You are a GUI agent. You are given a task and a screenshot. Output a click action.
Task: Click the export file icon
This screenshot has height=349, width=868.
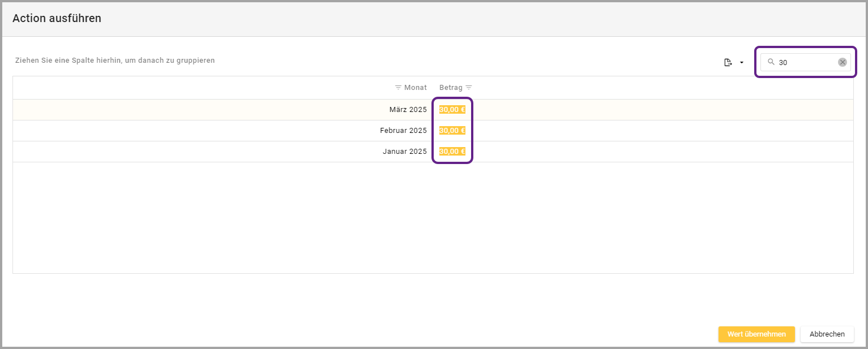[x=728, y=62]
